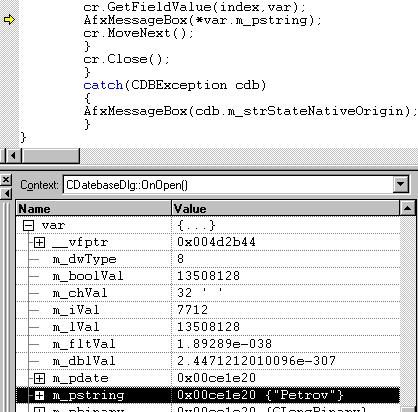Click value 0x004d2b44 of __vfptr

point(216,242)
